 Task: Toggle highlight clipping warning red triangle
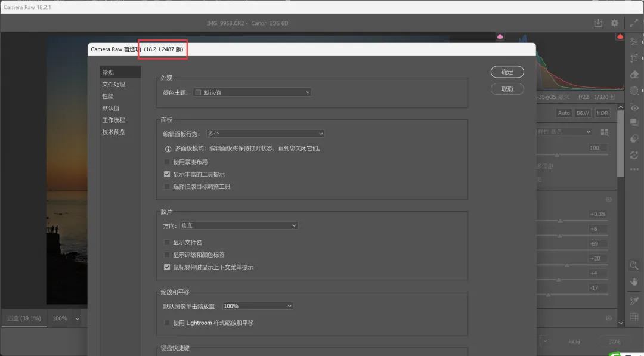click(x=620, y=36)
